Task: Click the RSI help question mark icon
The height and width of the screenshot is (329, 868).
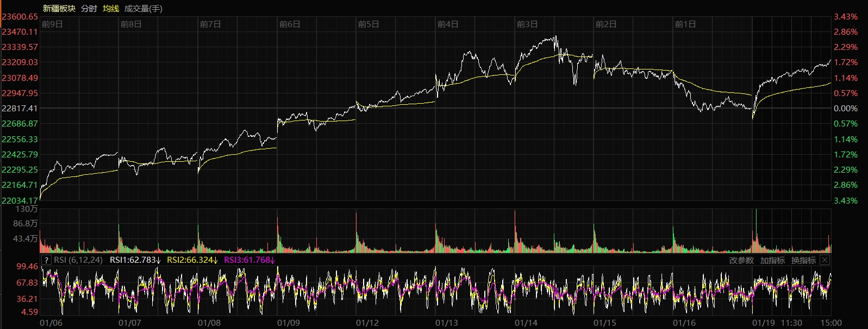Action: [x=46, y=260]
